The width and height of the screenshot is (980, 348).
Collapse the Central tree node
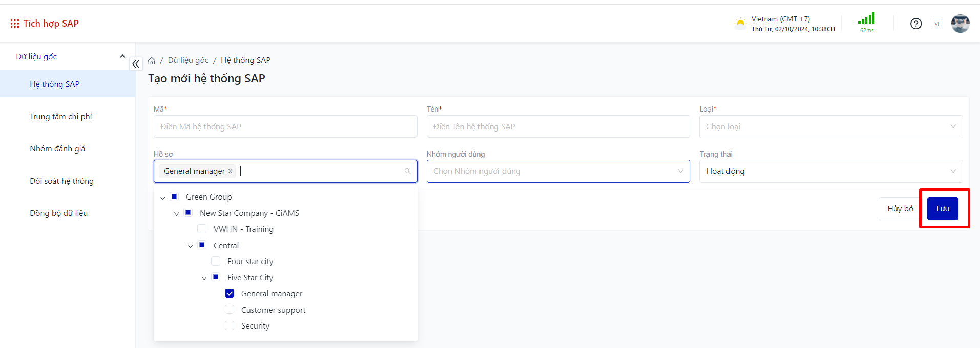click(191, 246)
